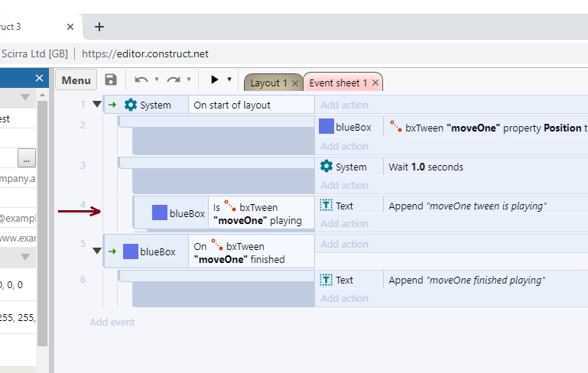
Task: Collapse event 1 with its triangle
Action: pos(97,104)
